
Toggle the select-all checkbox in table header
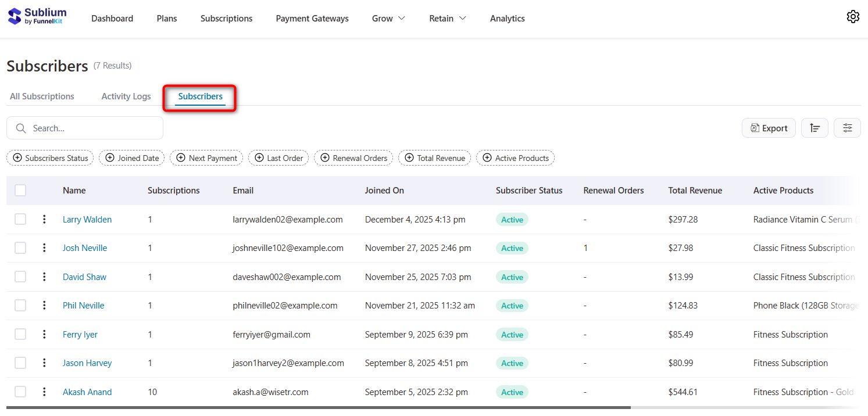tap(20, 190)
